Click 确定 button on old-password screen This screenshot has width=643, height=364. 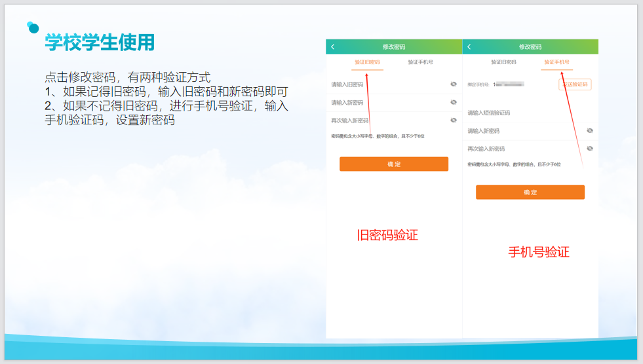(394, 164)
